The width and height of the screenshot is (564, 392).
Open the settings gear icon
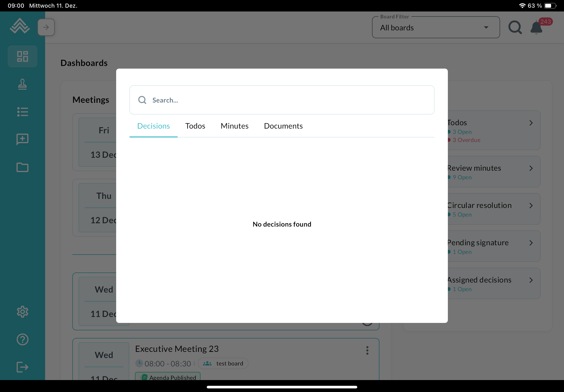[22, 311]
